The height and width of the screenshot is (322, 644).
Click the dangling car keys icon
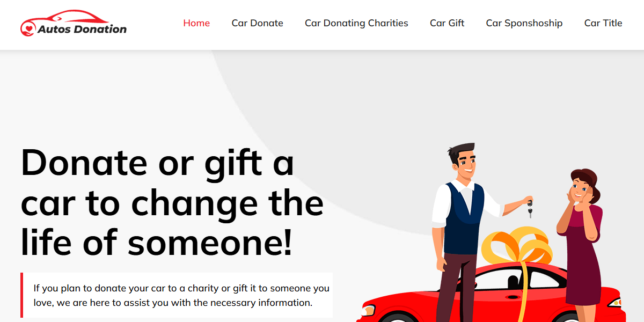pos(530,208)
